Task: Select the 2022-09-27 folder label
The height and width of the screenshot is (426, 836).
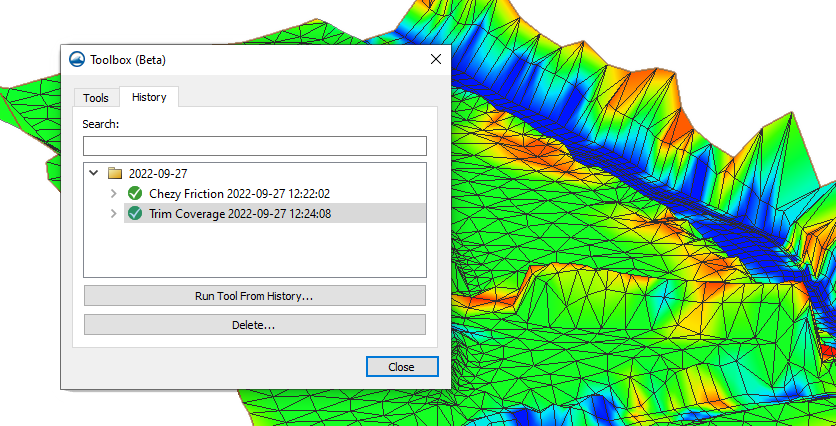Action: pos(158,173)
